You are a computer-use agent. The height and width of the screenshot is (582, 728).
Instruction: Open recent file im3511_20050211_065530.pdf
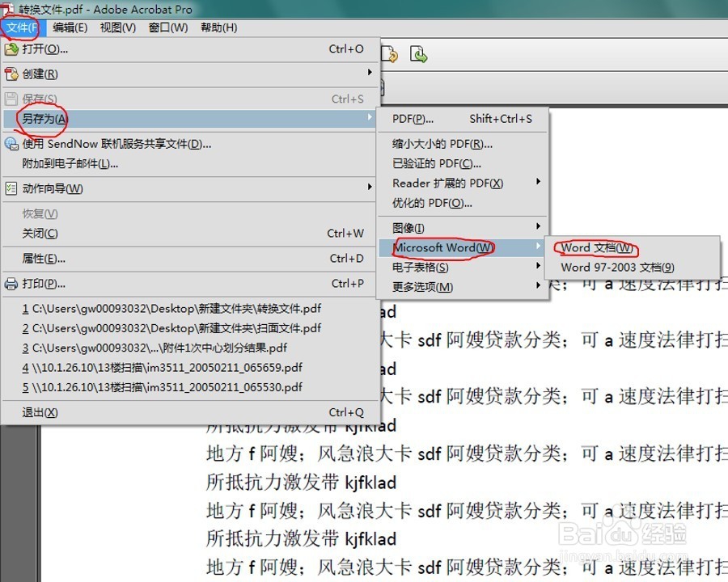(190, 387)
